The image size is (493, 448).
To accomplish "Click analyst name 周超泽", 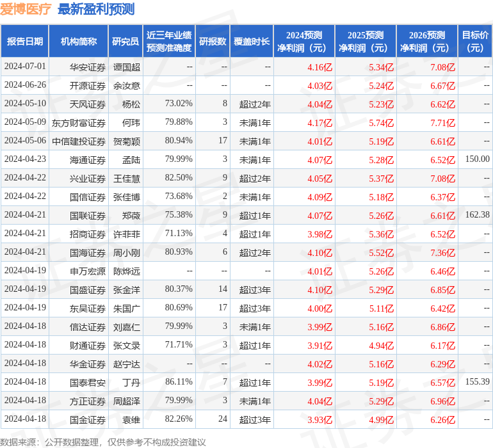I will click(127, 401).
